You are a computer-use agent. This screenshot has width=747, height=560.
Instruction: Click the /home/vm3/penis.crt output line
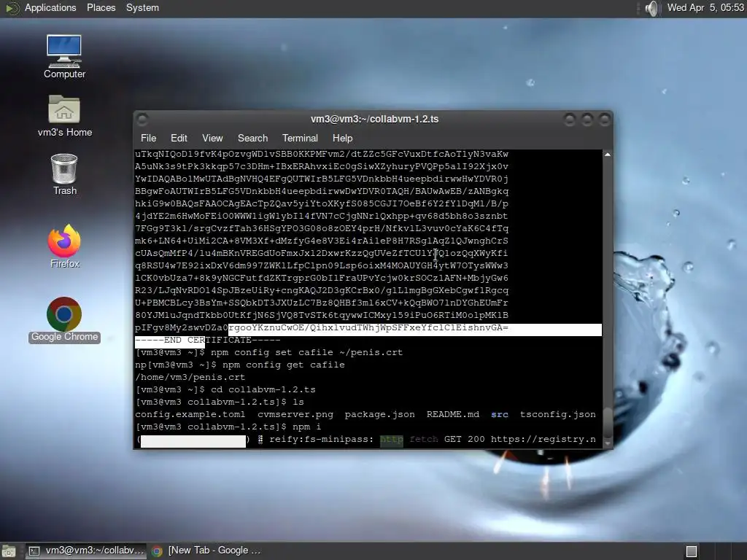190,377
